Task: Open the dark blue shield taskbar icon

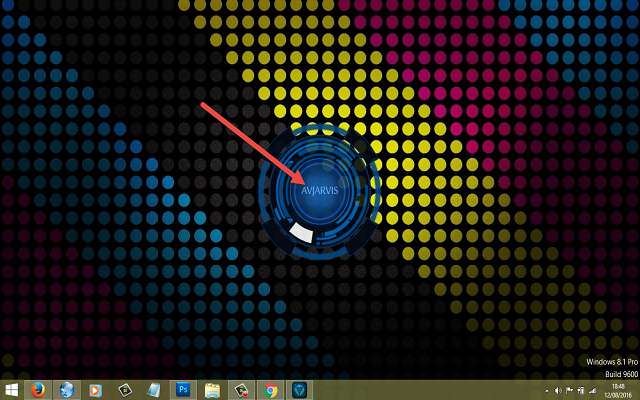Action: 299,389
